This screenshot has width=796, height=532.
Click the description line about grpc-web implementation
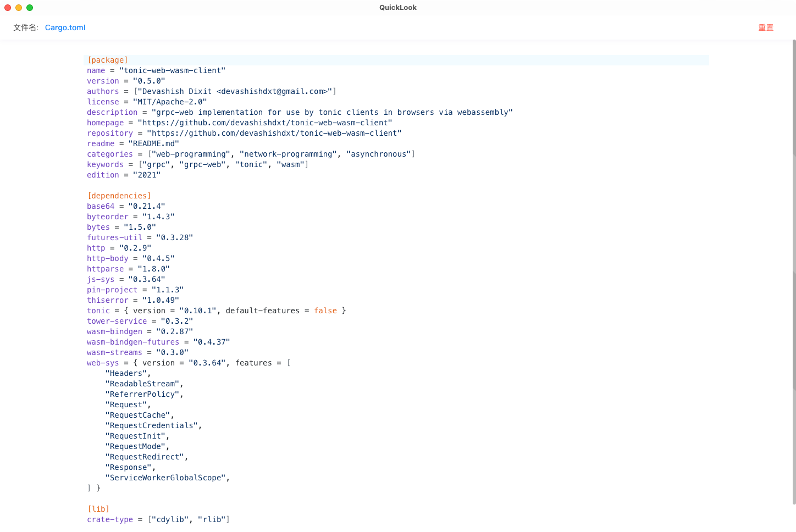(x=300, y=113)
